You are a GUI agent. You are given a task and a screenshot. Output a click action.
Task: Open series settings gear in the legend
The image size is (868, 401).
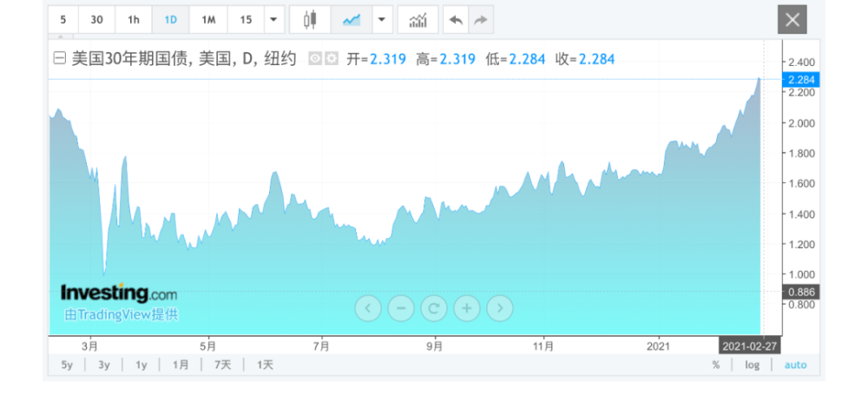(331, 59)
